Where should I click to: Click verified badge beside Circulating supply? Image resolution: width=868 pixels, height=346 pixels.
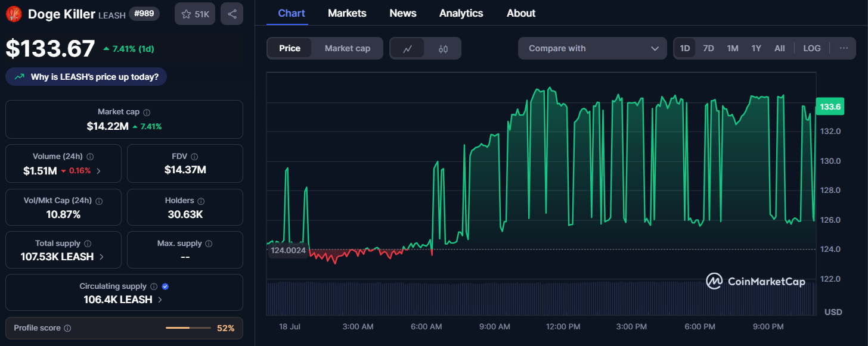166,286
